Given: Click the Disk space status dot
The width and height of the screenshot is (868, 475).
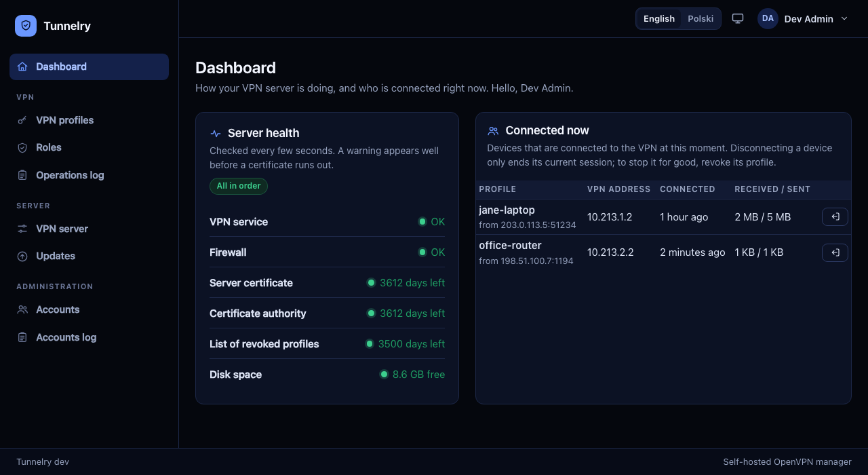Looking at the screenshot, I should 384,375.
